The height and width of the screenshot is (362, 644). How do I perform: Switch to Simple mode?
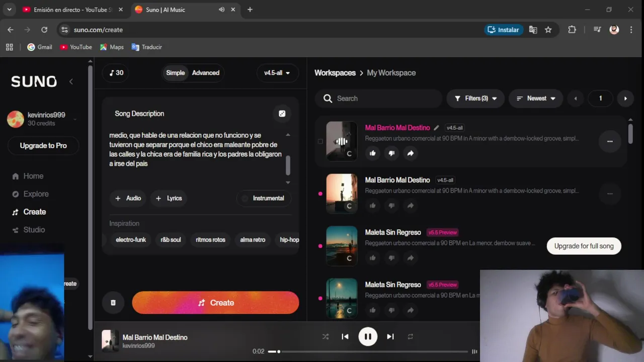[x=176, y=73]
